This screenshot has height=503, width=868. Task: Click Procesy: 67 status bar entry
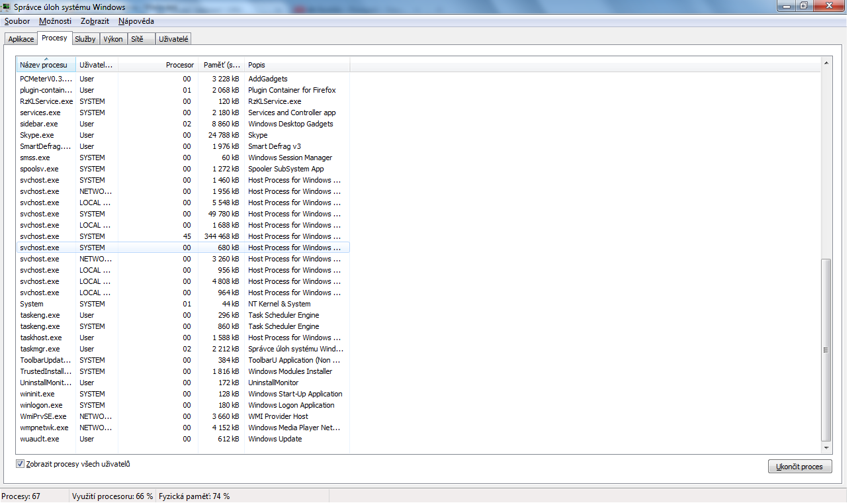(21, 496)
